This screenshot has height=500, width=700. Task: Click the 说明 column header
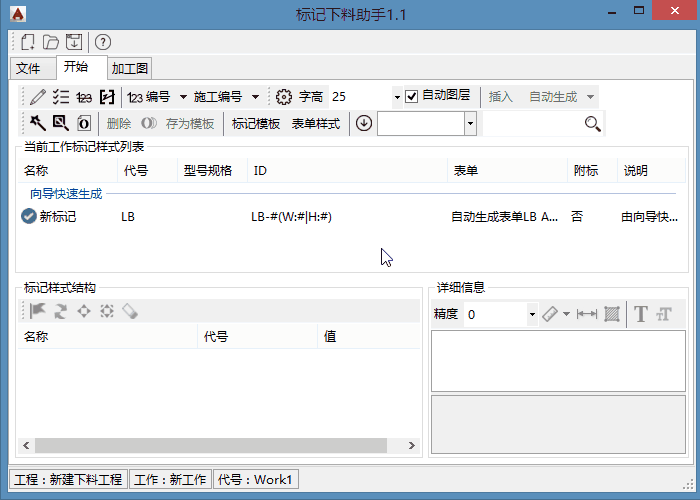click(x=651, y=171)
